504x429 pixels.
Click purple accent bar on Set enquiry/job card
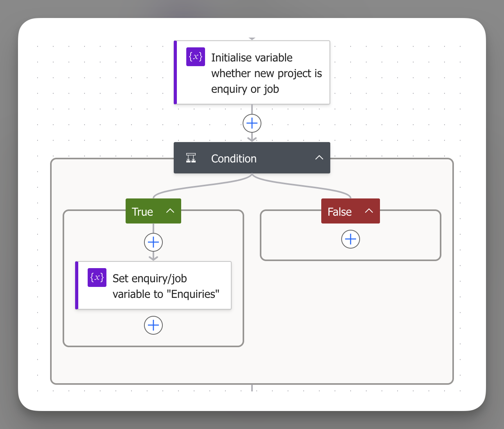[x=77, y=285]
